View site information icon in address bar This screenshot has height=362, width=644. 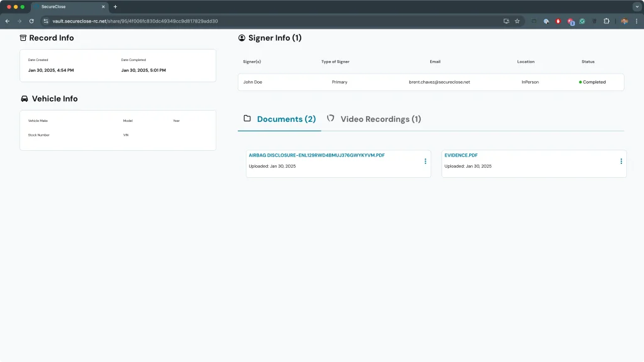coord(45,21)
